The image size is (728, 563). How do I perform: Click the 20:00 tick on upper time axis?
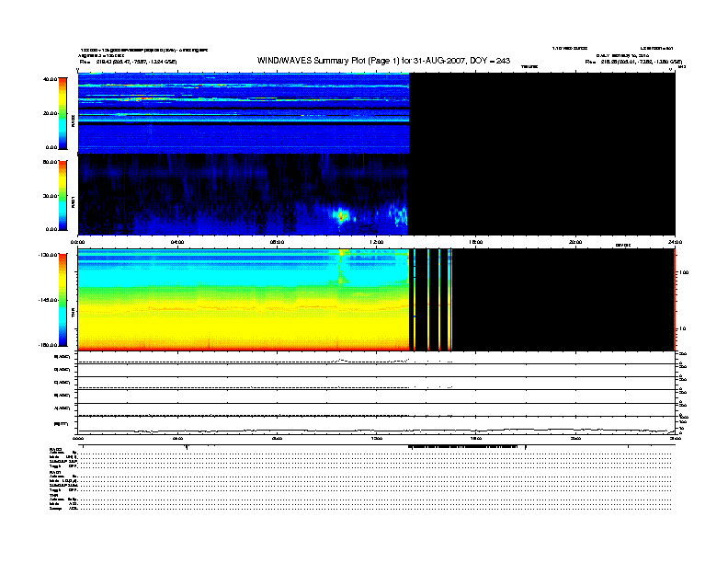[575, 242]
